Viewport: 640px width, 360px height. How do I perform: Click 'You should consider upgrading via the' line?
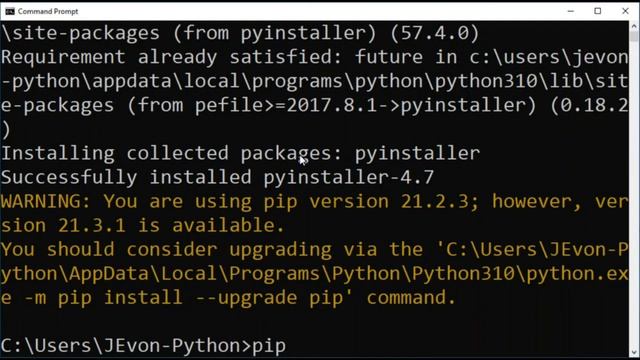[314, 249]
